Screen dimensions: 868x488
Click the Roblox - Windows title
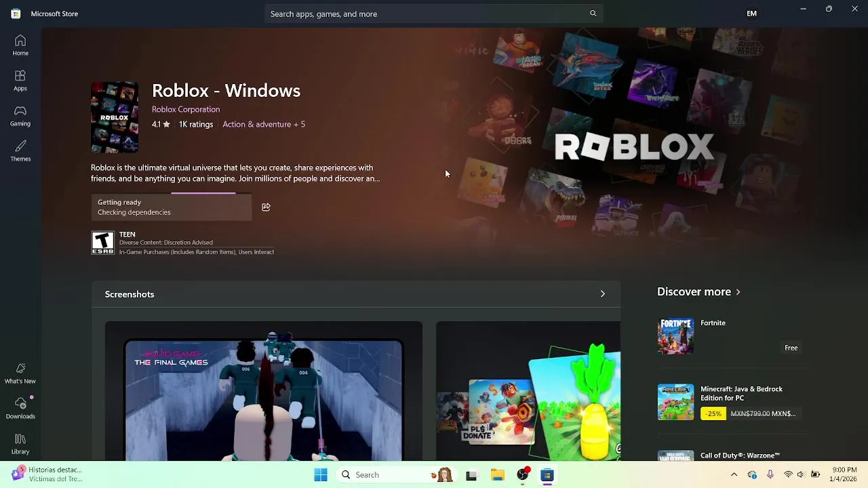point(226,91)
